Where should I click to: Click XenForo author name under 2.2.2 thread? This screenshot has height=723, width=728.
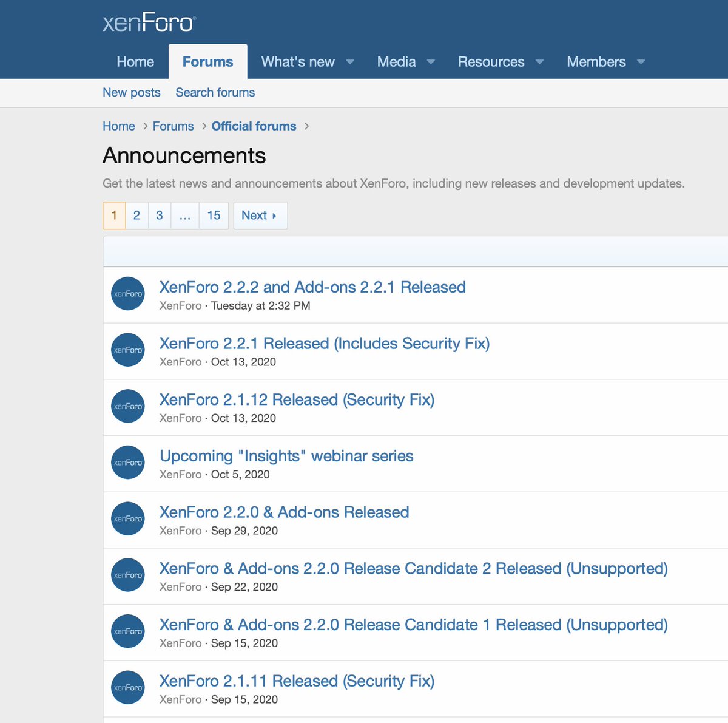[x=180, y=306]
